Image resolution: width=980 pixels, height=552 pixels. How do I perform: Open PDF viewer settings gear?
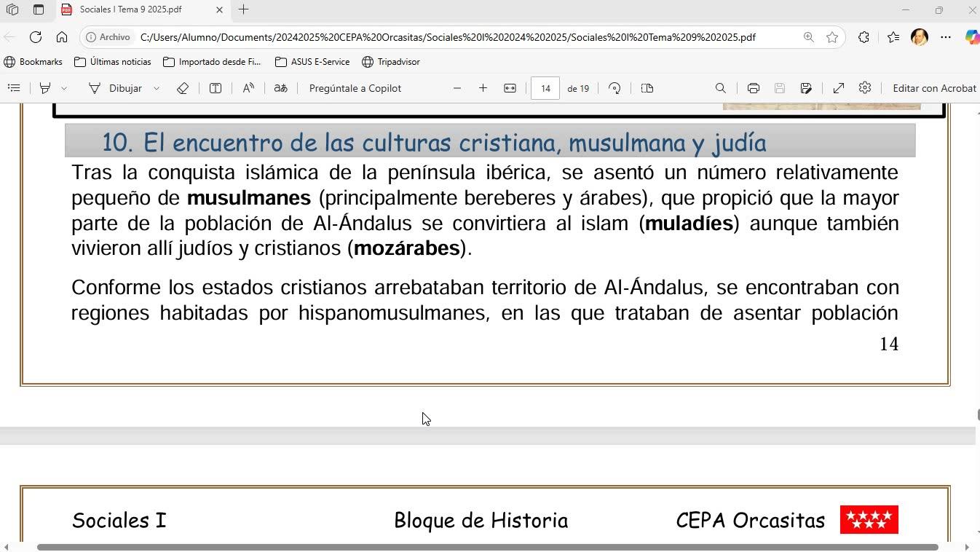tap(865, 88)
